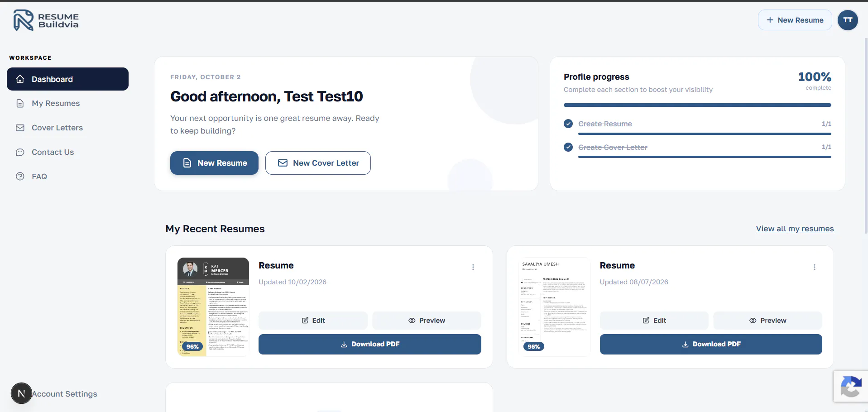Edit the resume updated 10/02/2026
868x412 pixels.
(313, 321)
